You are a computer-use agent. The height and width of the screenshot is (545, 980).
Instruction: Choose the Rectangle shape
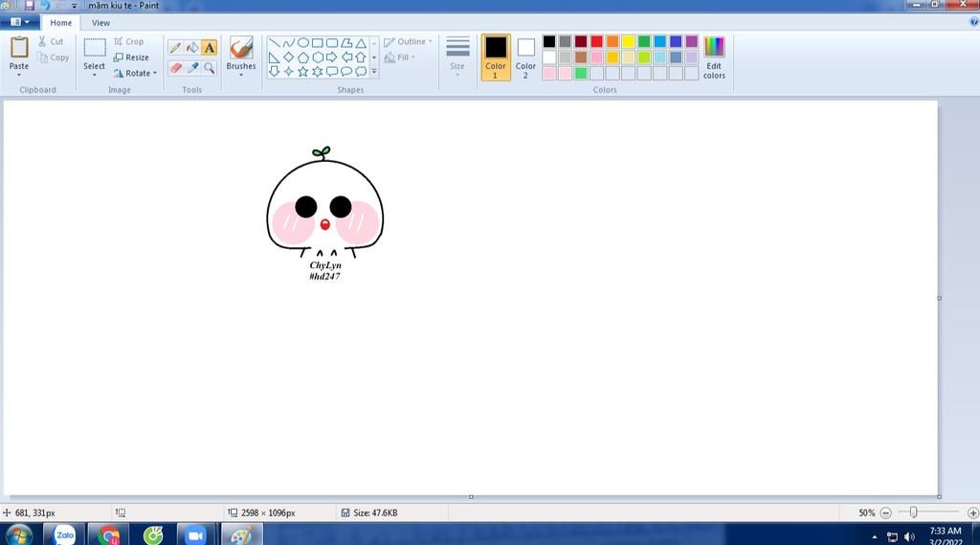pos(318,43)
